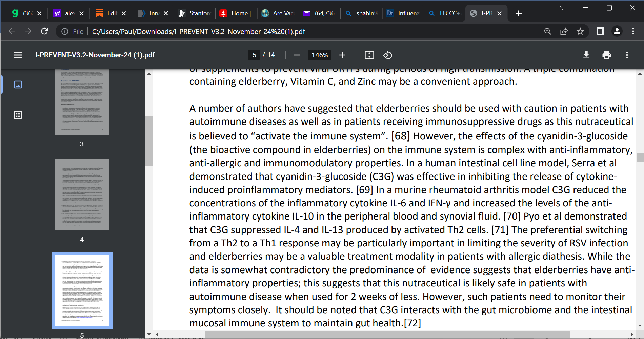
Task: Open PDF viewer more actions menu
Action: pos(627,55)
